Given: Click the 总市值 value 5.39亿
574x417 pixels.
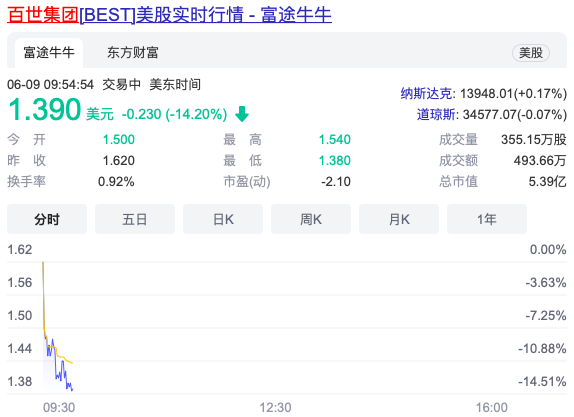Looking at the screenshot, I should [x=547, y=182].
